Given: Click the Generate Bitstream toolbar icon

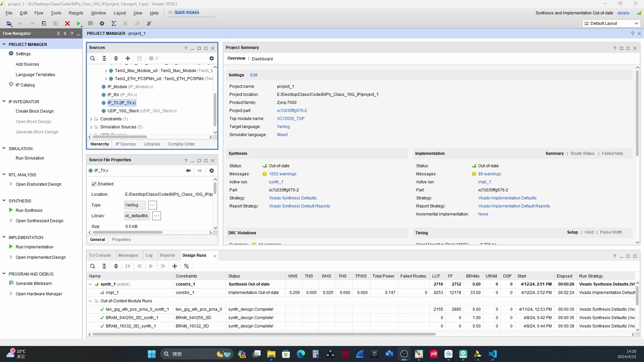Looking at the screenshot, I should tap(90, 23).
